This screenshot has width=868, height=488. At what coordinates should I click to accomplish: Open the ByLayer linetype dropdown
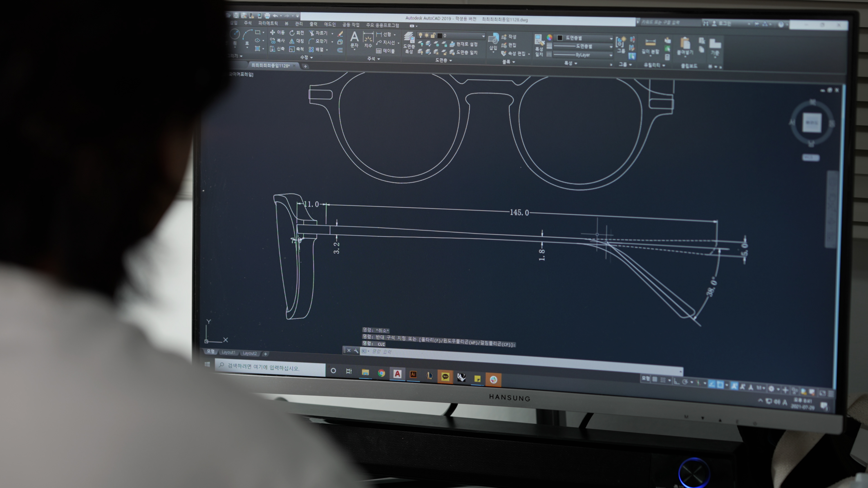[x=611, y=55]
